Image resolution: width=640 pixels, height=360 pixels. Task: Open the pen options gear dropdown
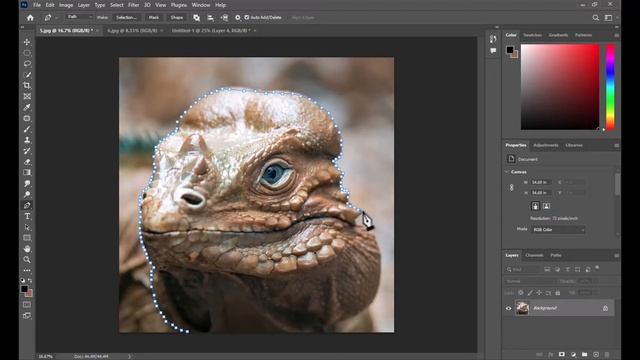[238, 18]
